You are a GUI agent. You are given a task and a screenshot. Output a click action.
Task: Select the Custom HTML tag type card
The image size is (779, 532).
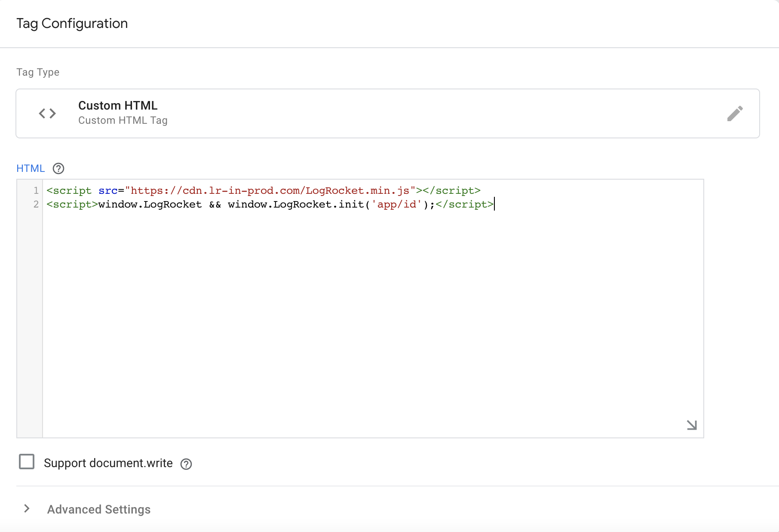point(388,113)
